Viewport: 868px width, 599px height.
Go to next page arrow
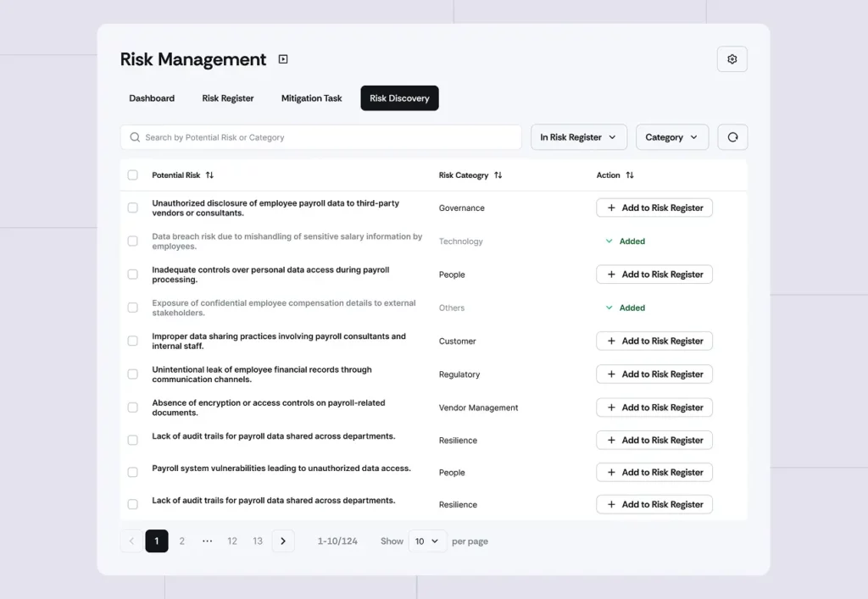click(283, 541)
